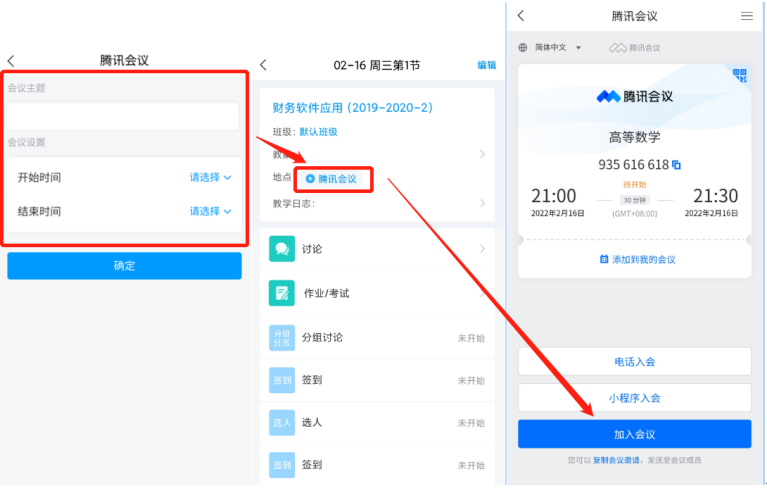The width and height of the screenshot is (767, 488).
Task: Click the 默认班级 class link
Action: coord(318,132)
